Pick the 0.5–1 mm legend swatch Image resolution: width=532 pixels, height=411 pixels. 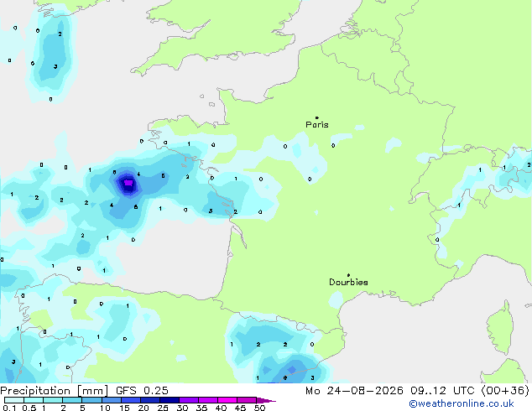click(34, 400)
